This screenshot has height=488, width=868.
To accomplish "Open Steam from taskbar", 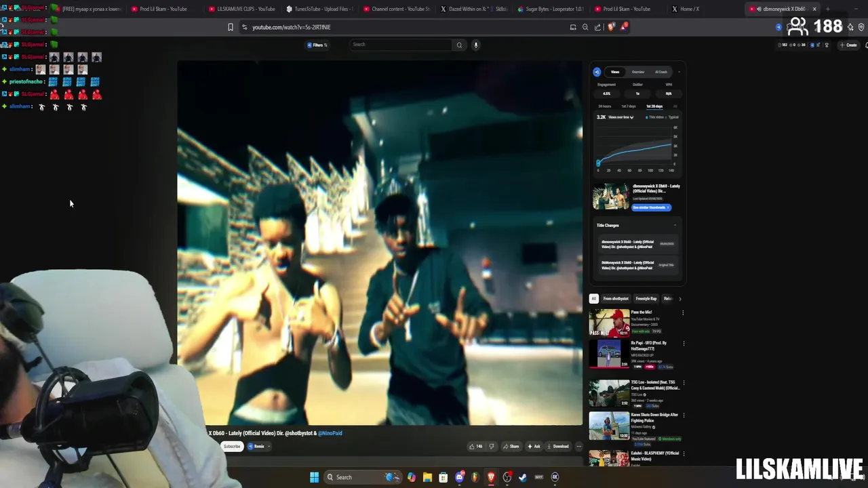I will 523,477.
